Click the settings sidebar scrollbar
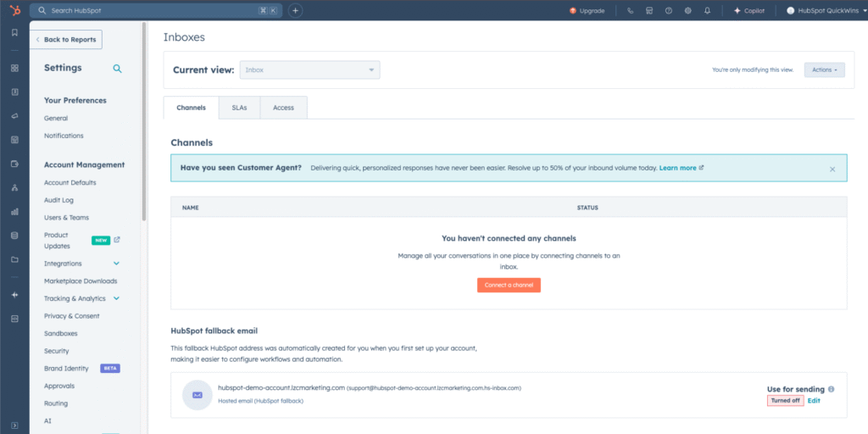Viewport: 868px width, 434px height. point(144,122)
